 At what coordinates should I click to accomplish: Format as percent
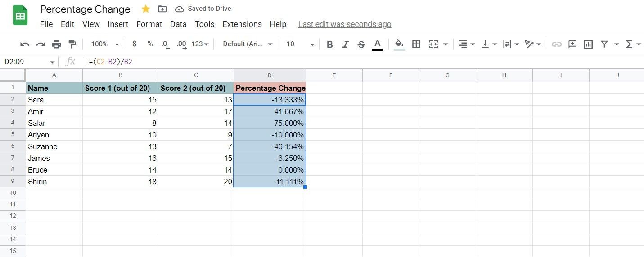(150, 44)
